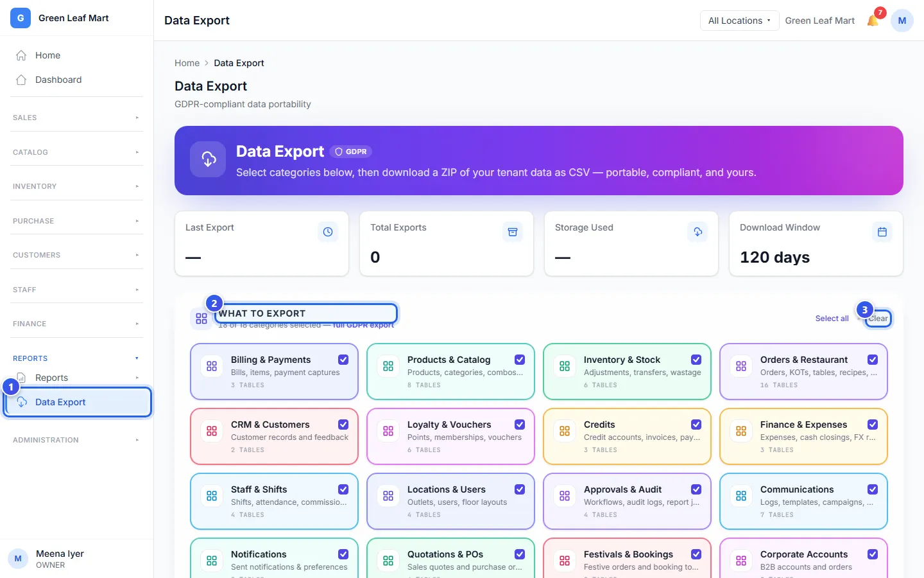Open the Reports submenu item
The image size is (924, 578).
pyautogui.click(x=76, y=378)
